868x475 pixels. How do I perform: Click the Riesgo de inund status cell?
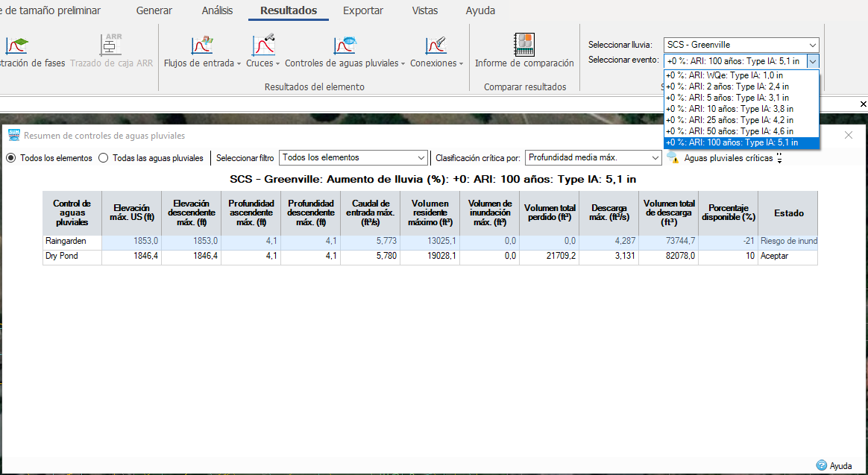pos(788,242)
